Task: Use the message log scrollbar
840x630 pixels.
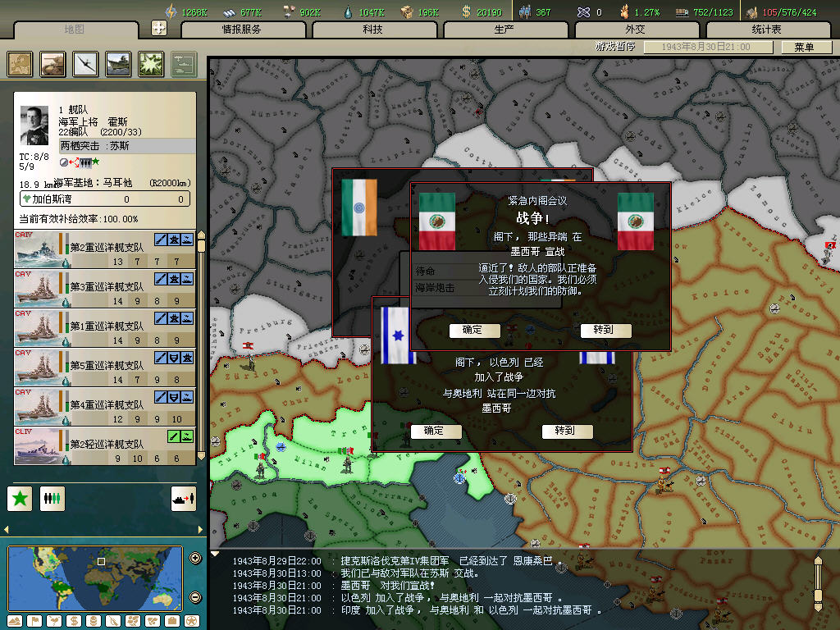Action: point(818,584)
